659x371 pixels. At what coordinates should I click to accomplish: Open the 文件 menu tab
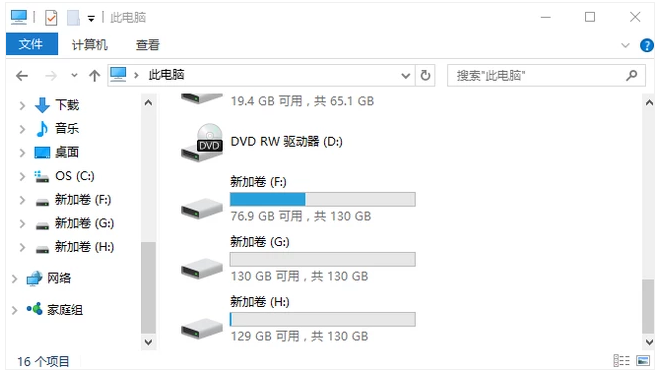pos(32,44)
